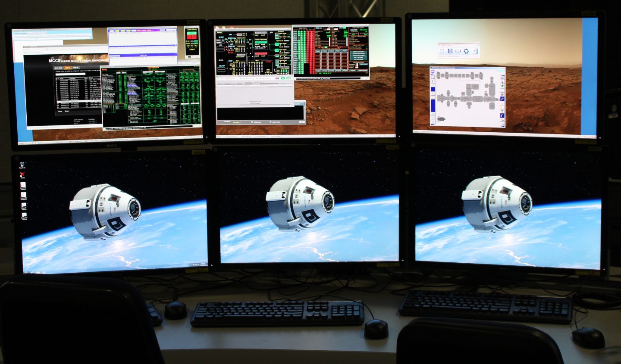Toggle the green GO light on the Comm Sentry panel
This screenshot has height=364, width=621.
(192, 33)
